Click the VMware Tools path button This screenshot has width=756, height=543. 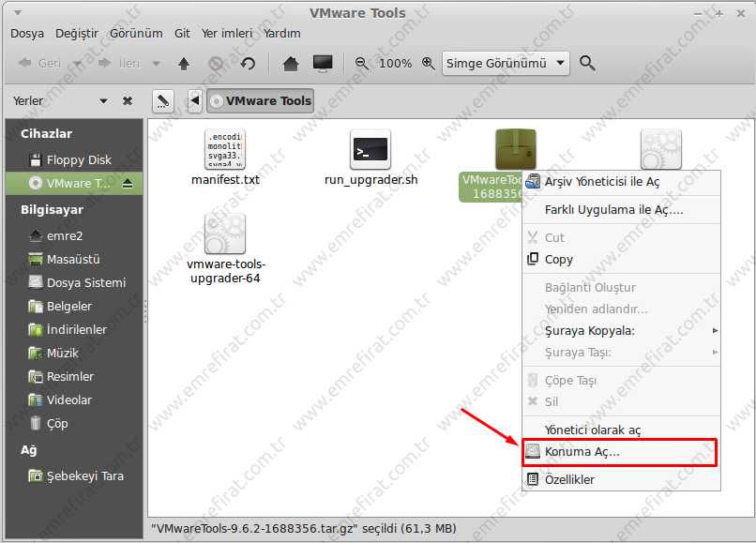(x=260, y=100)
